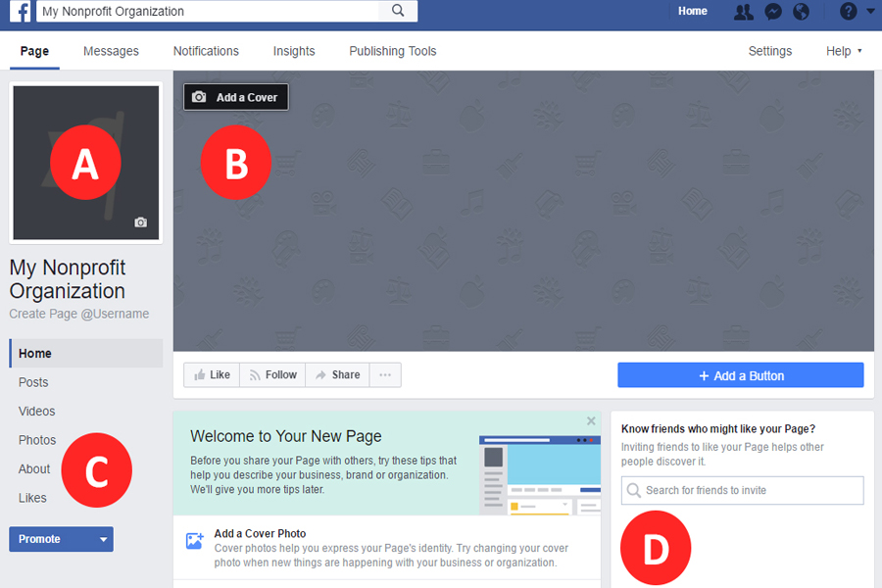
Task: Click the search magnifier icon
Action: click(398, 11)
